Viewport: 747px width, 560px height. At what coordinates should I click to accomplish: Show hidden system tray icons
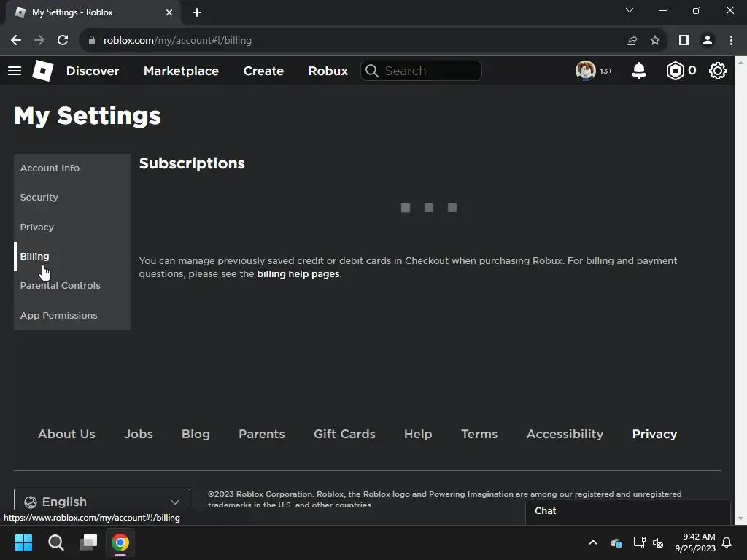pyautogui.click(x=593, y=542)
